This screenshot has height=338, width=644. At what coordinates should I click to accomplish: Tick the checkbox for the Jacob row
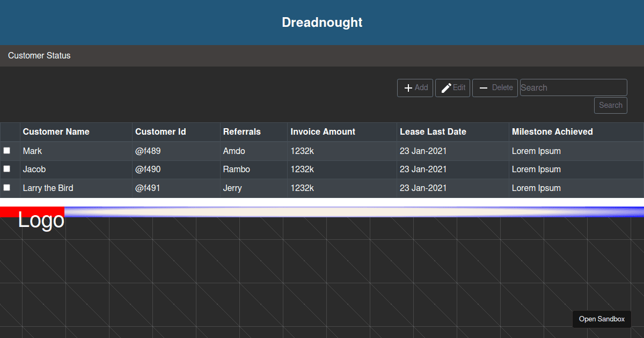[7, 169]
